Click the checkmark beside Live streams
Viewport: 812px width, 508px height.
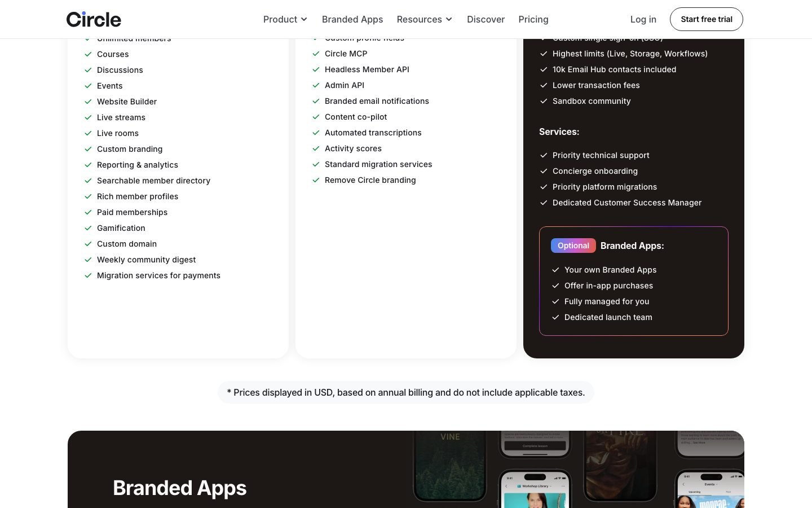(88, 117)
